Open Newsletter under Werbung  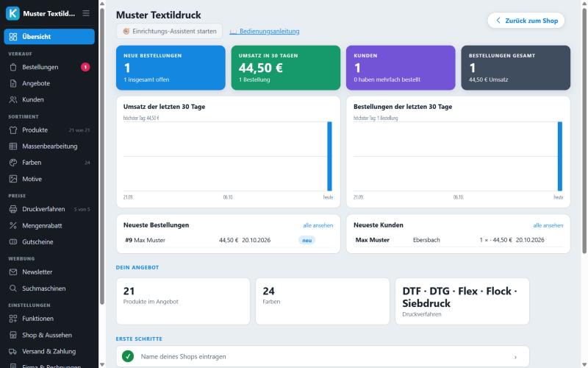49,272
